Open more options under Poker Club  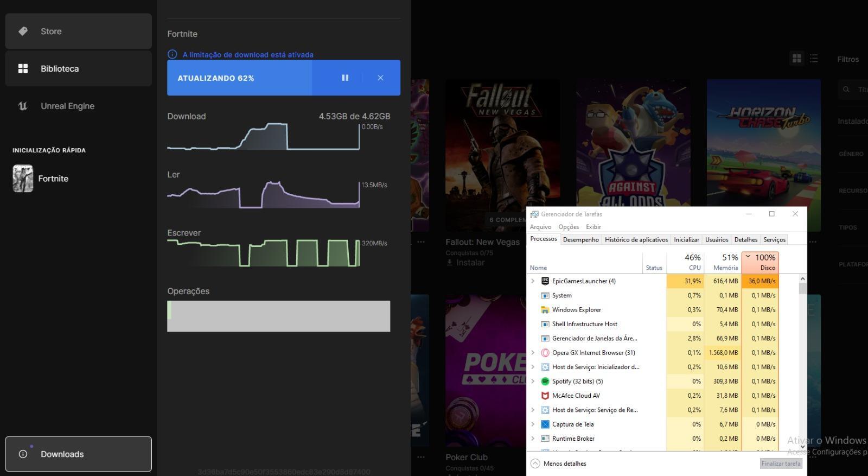[x=421, y=457]
